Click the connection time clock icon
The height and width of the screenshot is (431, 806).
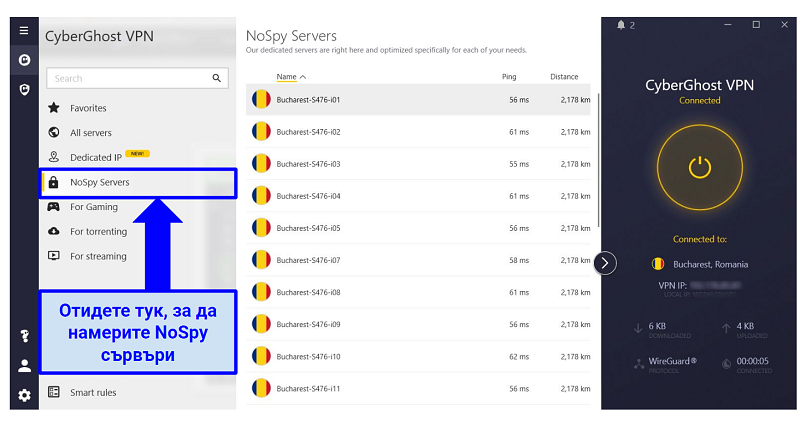tap(726, 364)
